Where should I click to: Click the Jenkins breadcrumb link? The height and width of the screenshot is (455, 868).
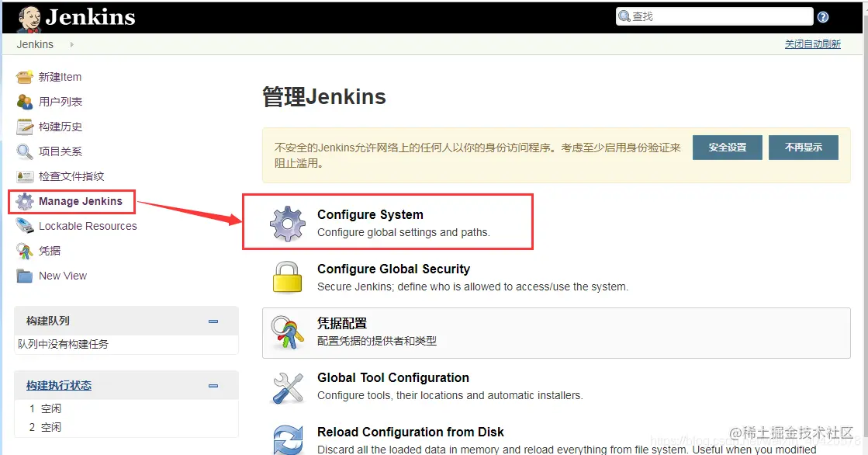coord(35,44)
